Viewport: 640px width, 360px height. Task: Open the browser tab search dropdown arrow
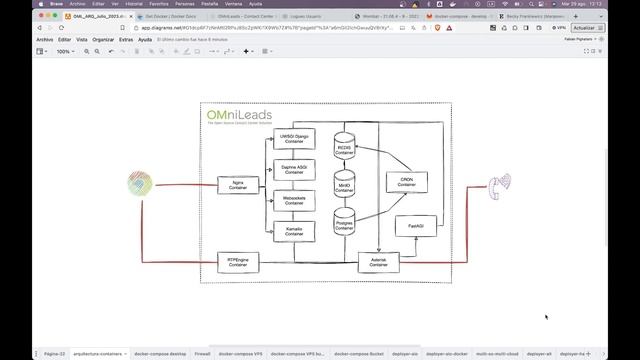[601, 16]
